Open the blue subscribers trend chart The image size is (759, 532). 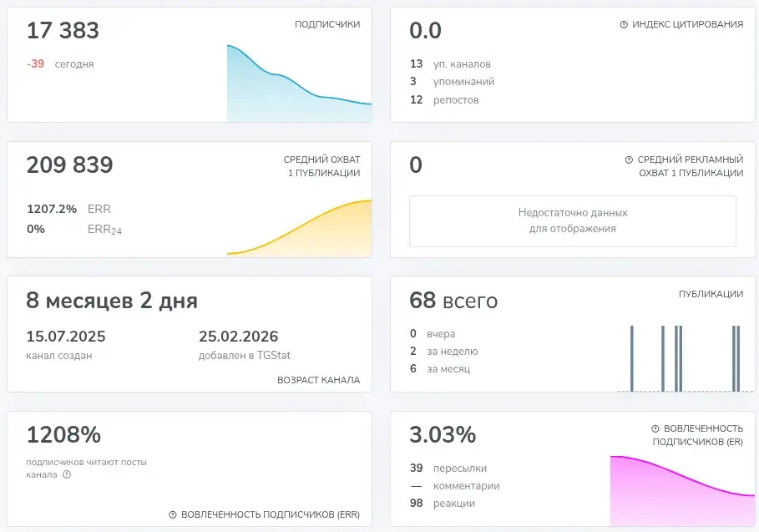[299, 84]
